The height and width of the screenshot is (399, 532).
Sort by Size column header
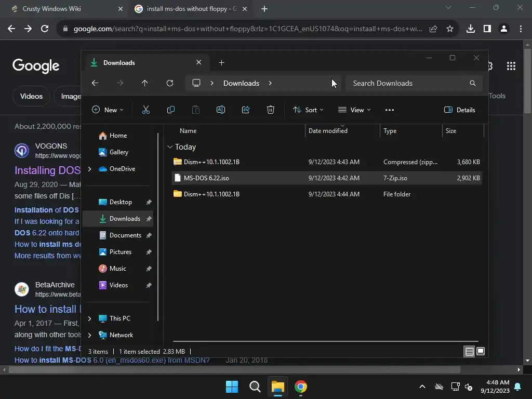tap(463, 130)
